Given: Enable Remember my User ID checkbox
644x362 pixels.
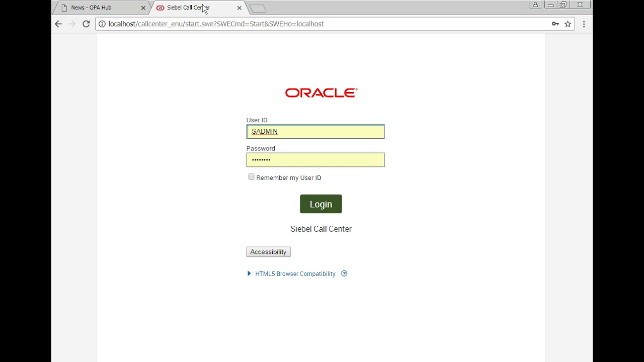Looking at the screenshot, I should coord(252,177).
